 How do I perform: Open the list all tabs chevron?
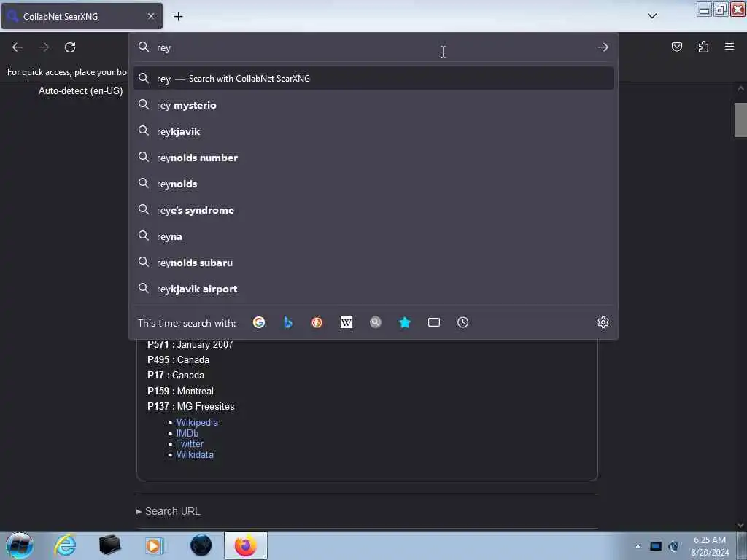pos(652,16)
